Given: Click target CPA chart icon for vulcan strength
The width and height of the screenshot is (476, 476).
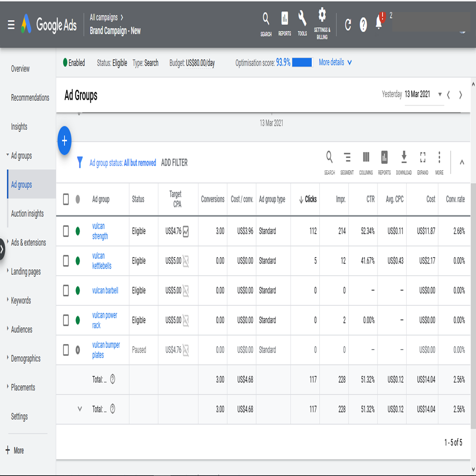Looking at the screenshot, I should tap(186, 231).
